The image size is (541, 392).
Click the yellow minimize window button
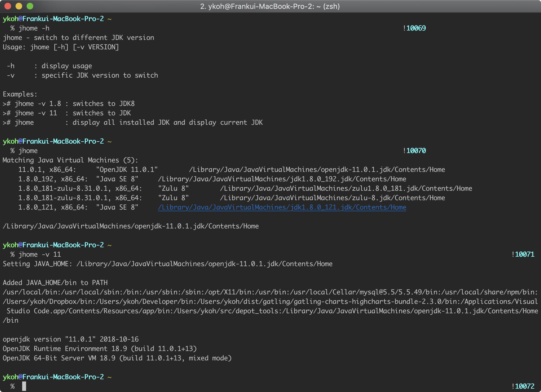(19, 6)
